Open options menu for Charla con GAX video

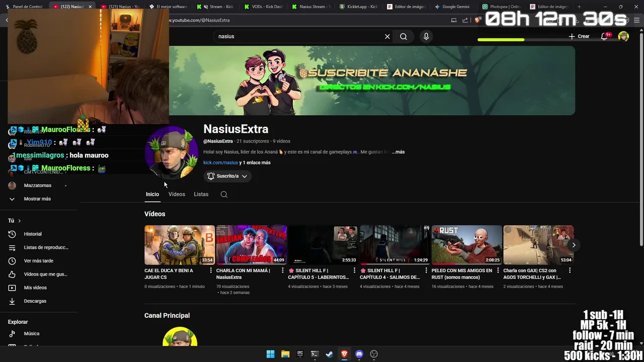pos(570,270)
